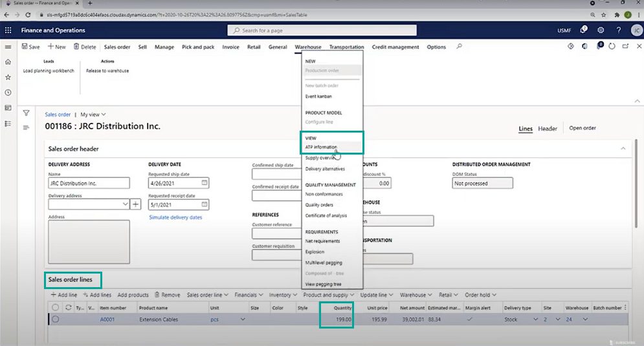
Task: Open the Delivery address dropdown
Action: pyautogui.click(x=125, y=204)
